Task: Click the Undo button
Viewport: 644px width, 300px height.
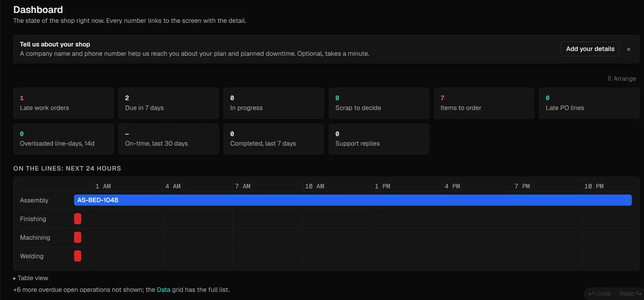Action: (x=600, y=294)
